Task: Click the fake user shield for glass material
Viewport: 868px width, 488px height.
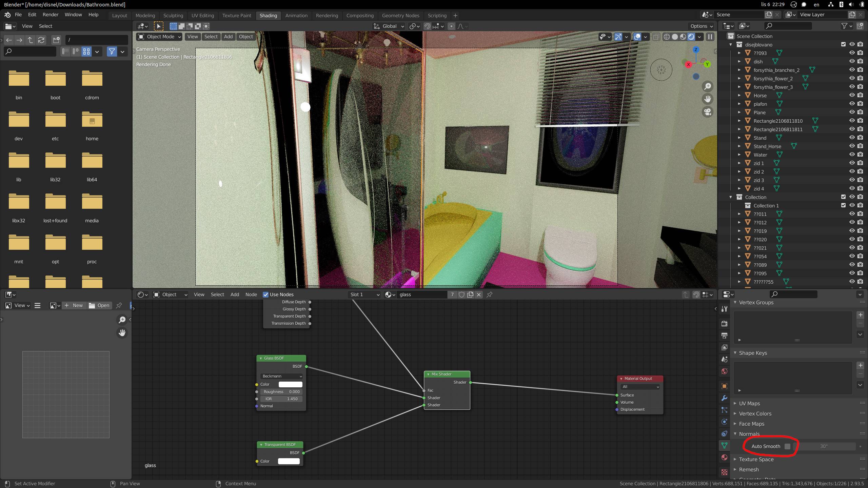Action: (x=461, y=294)
